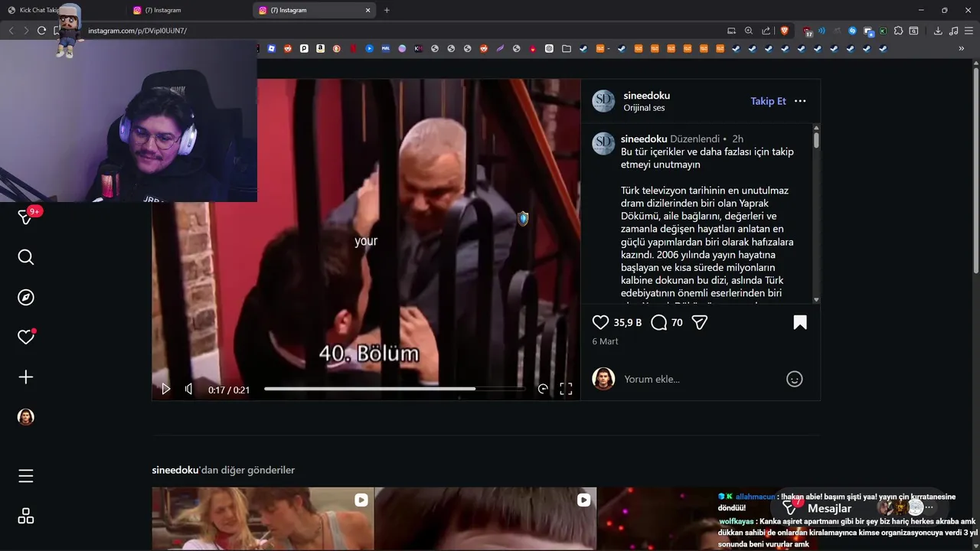Open the MAL bookmark
Viewport: 980px width, 551px height.
[385, 48]
